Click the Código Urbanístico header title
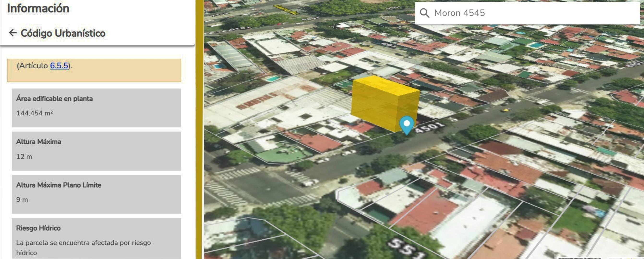644x259 pixels. (x=63, y=33)
